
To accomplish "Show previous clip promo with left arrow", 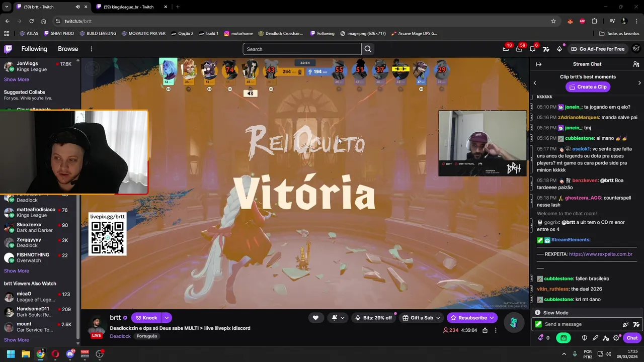I will click(x=535, y=83).
